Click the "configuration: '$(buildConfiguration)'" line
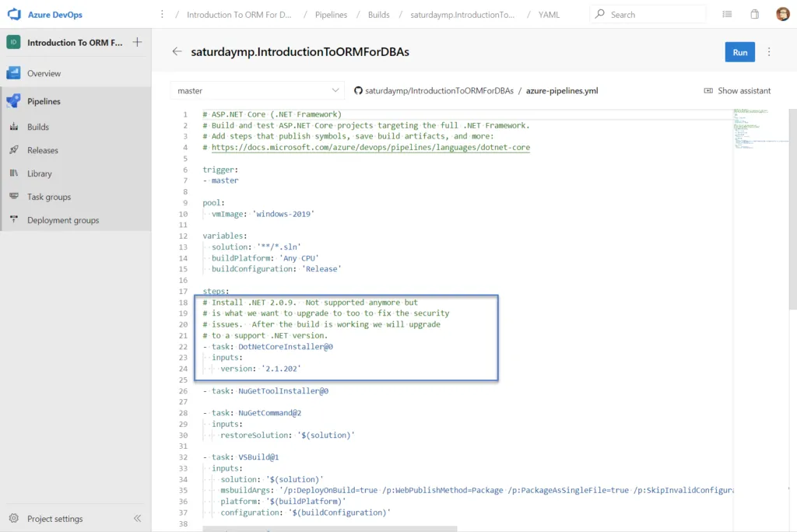This screenshot has width=797, height=532. (305, 513)
